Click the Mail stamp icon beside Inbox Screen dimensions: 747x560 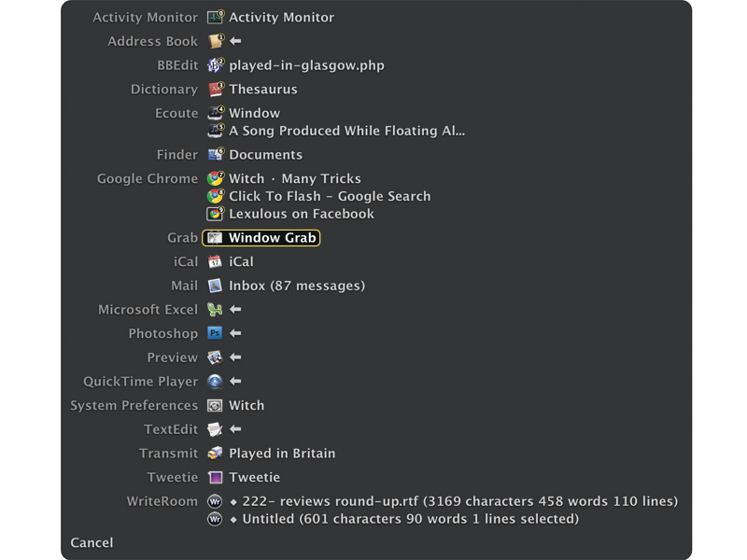[x=215, y=286]
